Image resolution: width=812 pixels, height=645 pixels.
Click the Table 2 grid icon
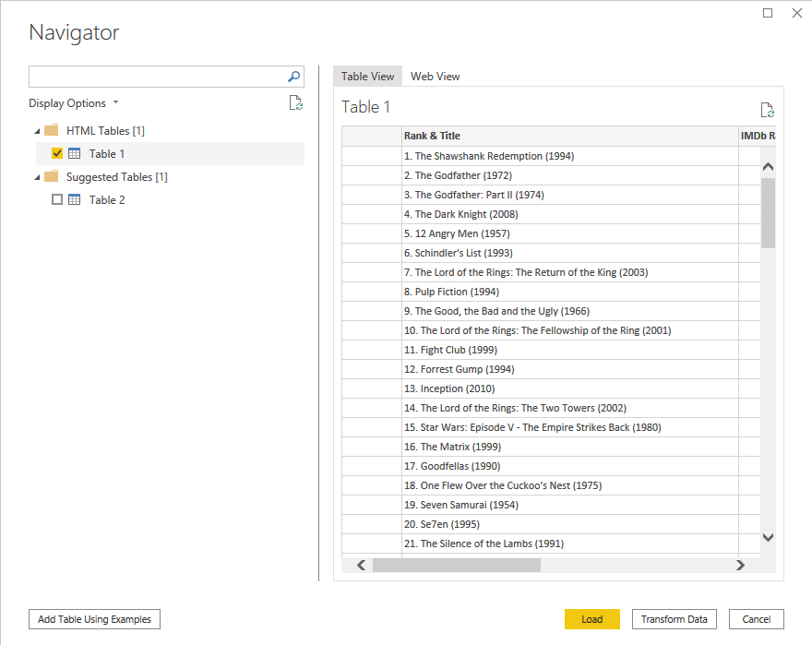75,200
